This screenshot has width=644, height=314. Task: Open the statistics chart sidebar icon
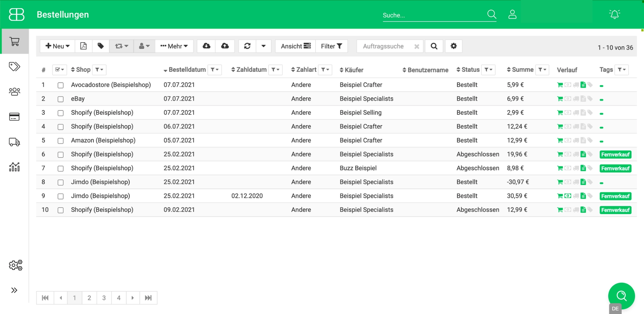tap(14, 167)
